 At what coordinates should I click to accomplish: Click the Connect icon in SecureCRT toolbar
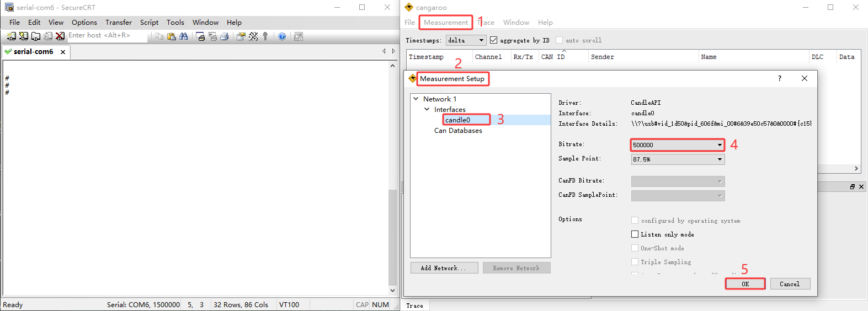[x=11, y=36]
